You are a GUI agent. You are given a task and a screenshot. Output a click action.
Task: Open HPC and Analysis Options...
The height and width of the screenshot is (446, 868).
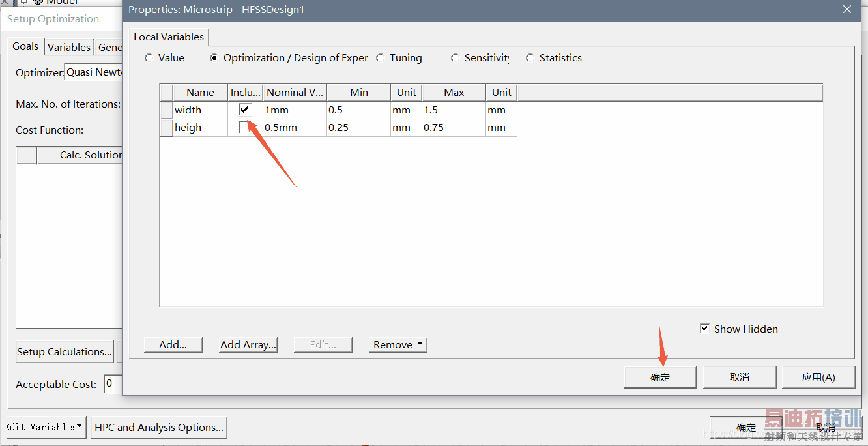click(x=159, y=427)
